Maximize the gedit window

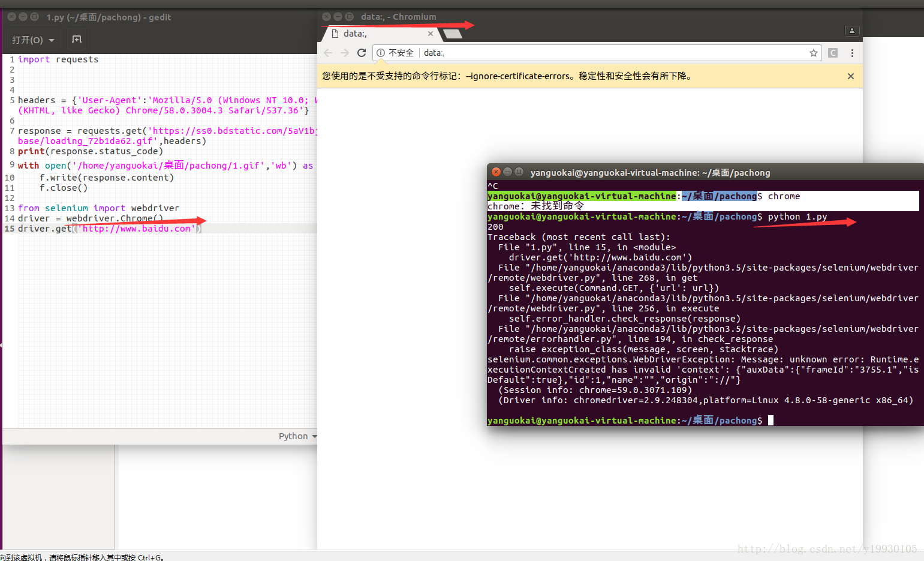(35, 17)
